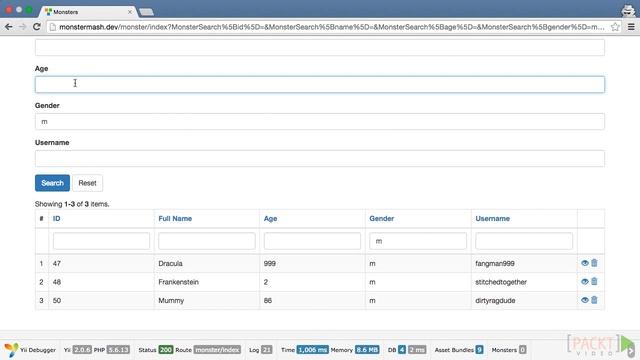This screenshot has height=360, width=640.
Task: Click the age value 86
Action: click(268, 300)
